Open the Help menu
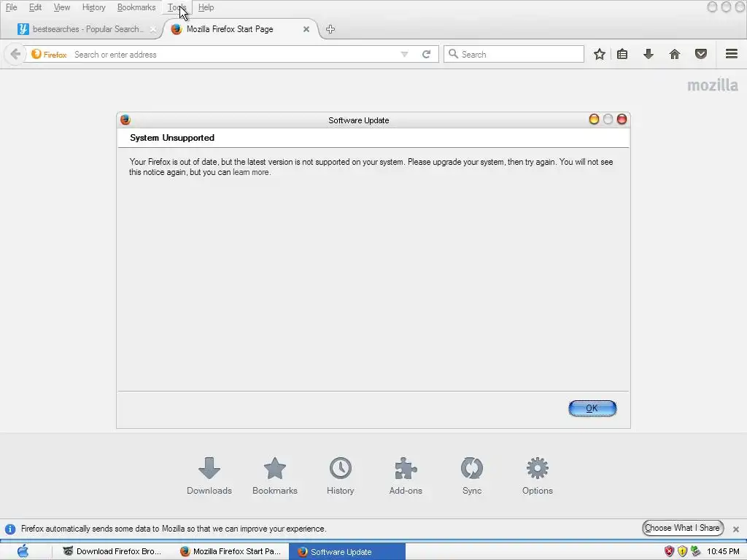 point(206,7)
